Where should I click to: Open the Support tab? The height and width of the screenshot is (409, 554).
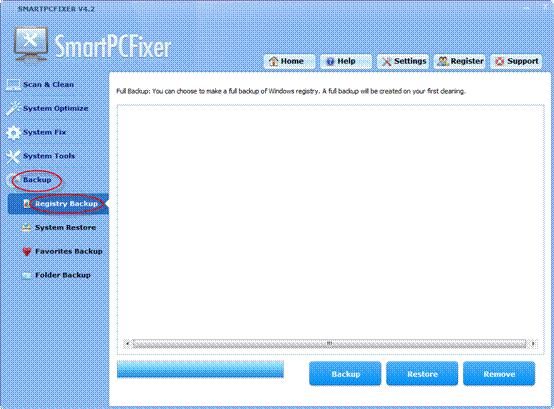tap(516, 61)
